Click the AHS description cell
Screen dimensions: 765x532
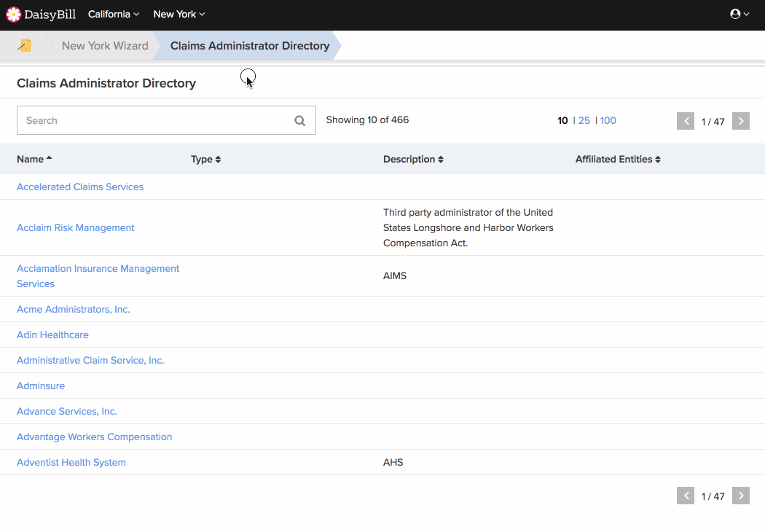[393, 462]
